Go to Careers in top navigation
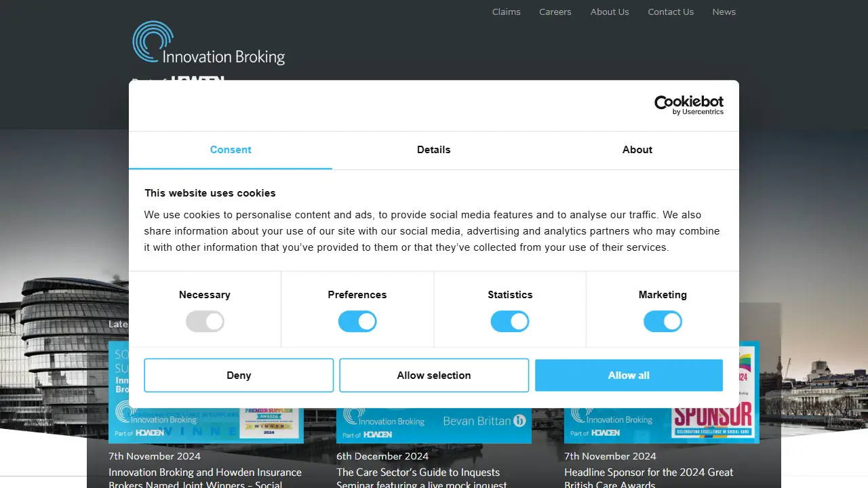This screenshot has height=488, width=868. tap(555, 12)
